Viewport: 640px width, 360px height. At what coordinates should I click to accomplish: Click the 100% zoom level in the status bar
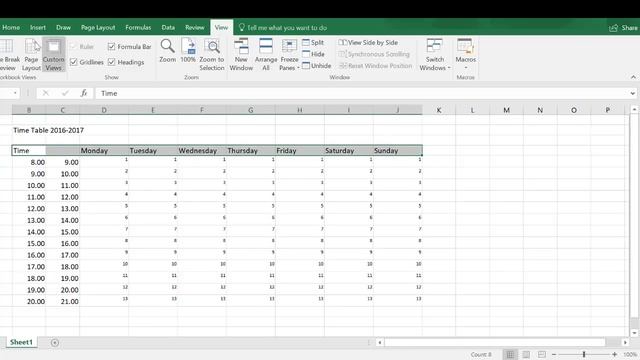tap(630, 354)
